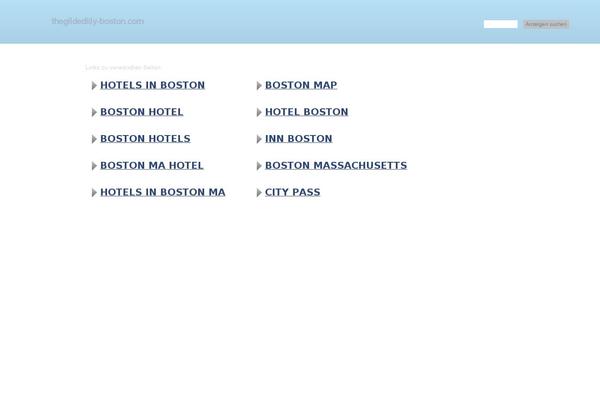Screen dimensions: 600x400
Task: Open the Hotels in Boston link
Action: coord(152,86)
